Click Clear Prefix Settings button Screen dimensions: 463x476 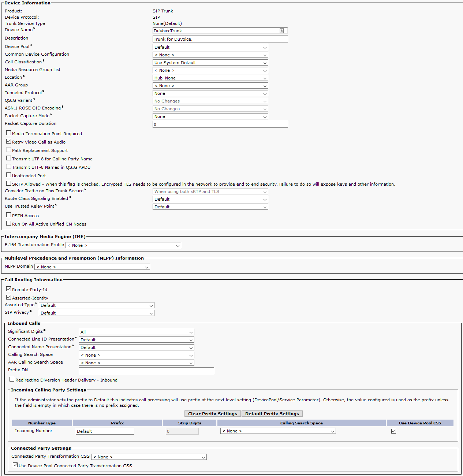point(213,414)
